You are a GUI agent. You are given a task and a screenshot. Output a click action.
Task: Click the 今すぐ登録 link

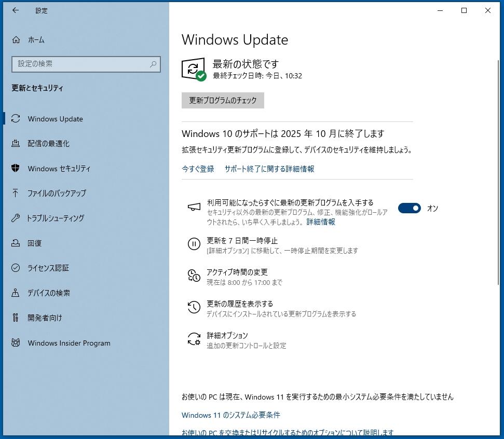click(x=198, y=169)
